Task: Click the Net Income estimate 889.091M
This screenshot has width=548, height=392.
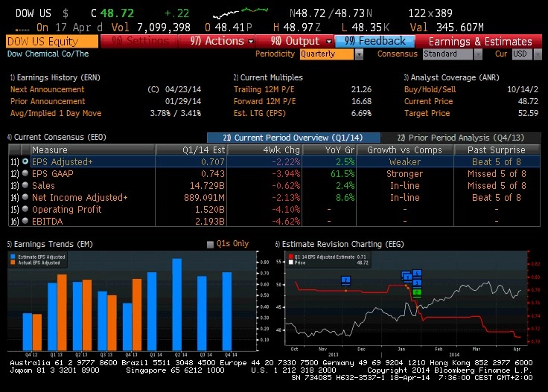Action: click(x=205, y=198)
